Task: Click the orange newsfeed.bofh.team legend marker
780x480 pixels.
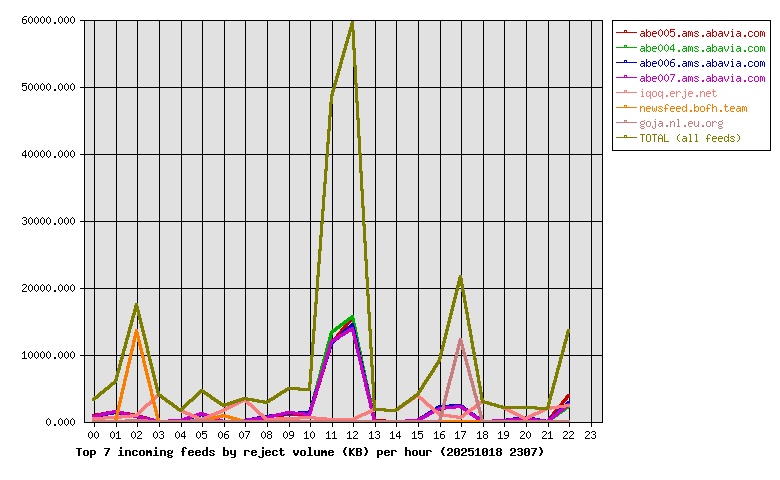Action: (x=626, y=107)
